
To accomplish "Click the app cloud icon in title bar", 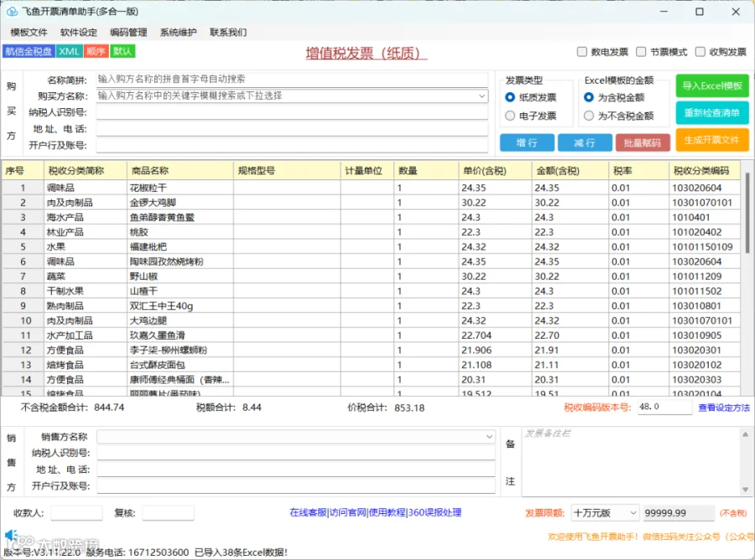I will [12, 11].
